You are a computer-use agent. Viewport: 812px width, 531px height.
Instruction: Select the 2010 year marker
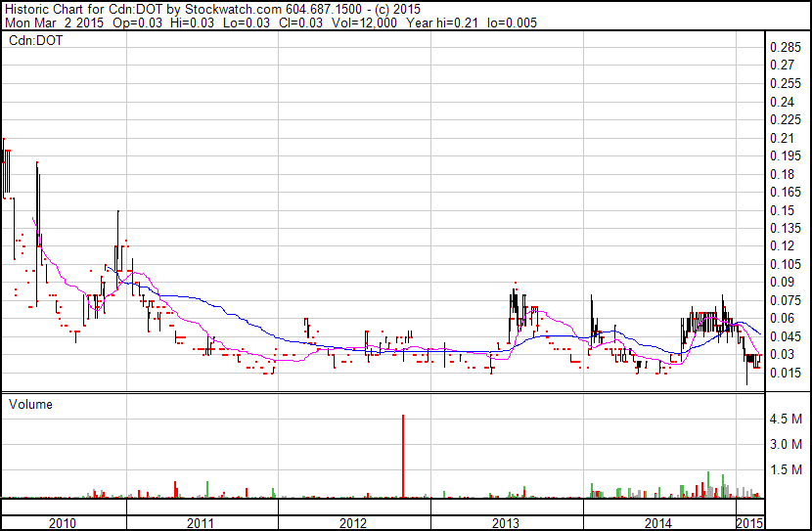(63, 523)
